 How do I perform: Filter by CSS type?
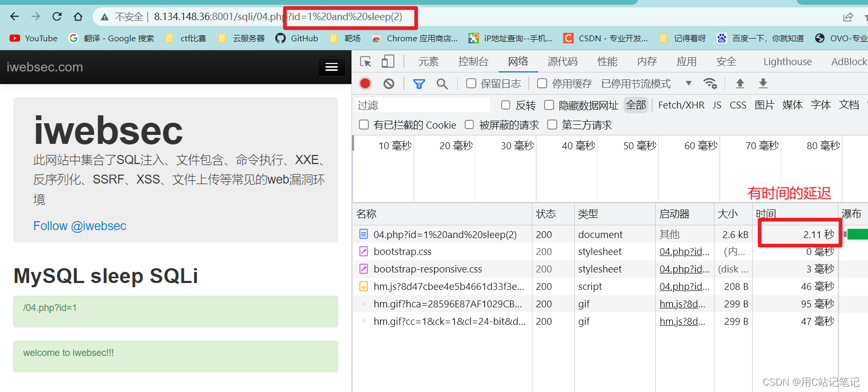coord(738,105)
